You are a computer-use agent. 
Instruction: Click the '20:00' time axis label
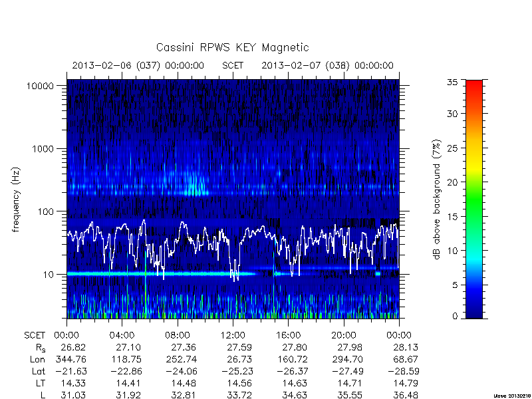(x=344, y=336)
